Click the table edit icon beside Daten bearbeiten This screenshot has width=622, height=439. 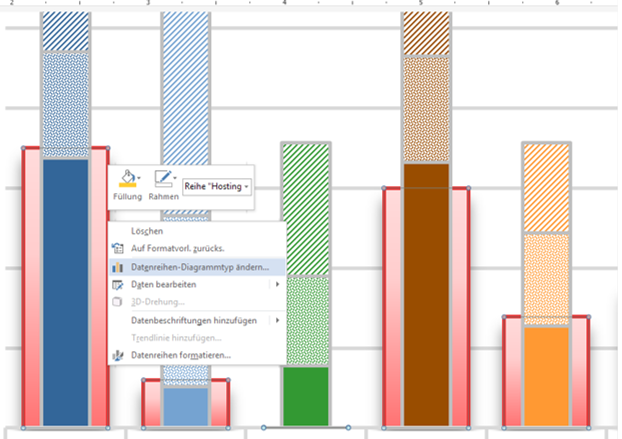pyautogui.click(x=119, y=285)
